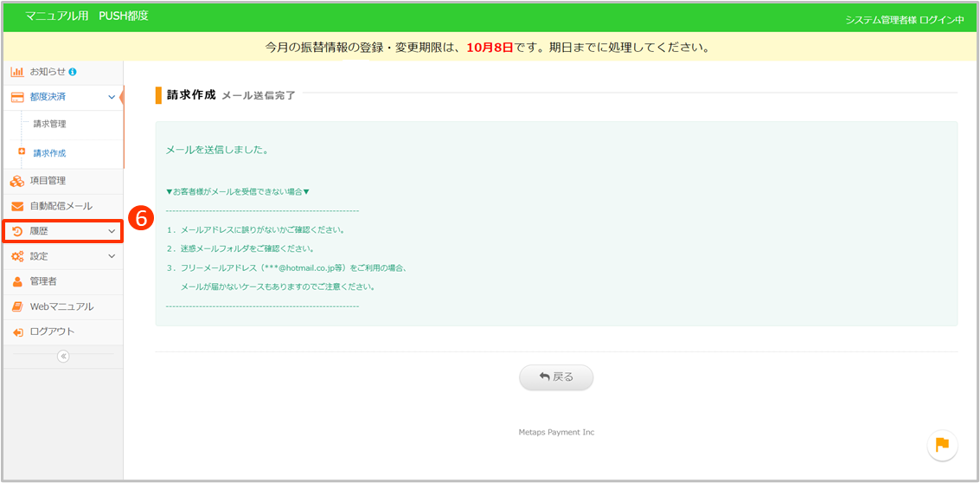The width and height of the screenshot is (980, 483).
Task: Click the 項目管理 boxes icon
Action: click(16, 181)
